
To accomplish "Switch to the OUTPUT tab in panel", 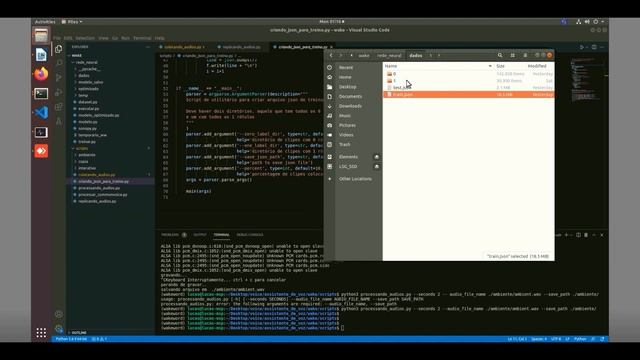I will coord(200,235).
